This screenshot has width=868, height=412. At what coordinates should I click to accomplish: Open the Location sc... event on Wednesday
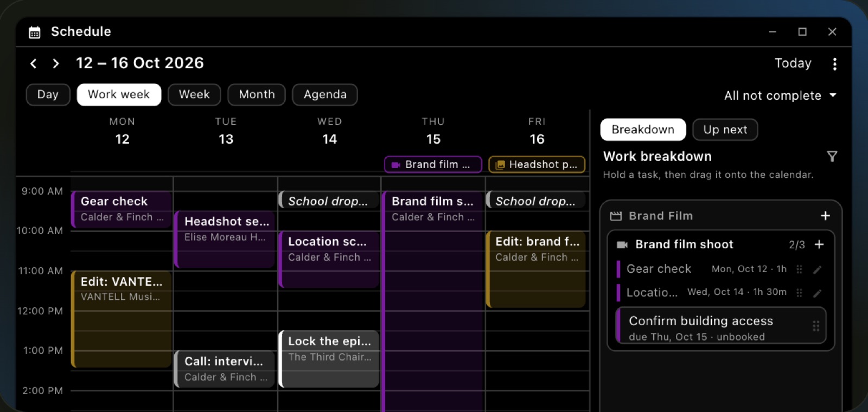click(329, 259)
